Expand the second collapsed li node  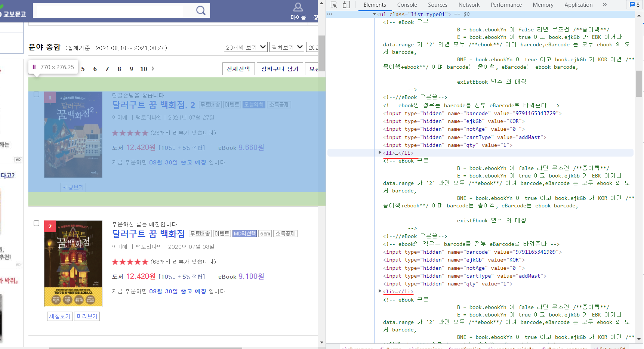pos(380,291)
